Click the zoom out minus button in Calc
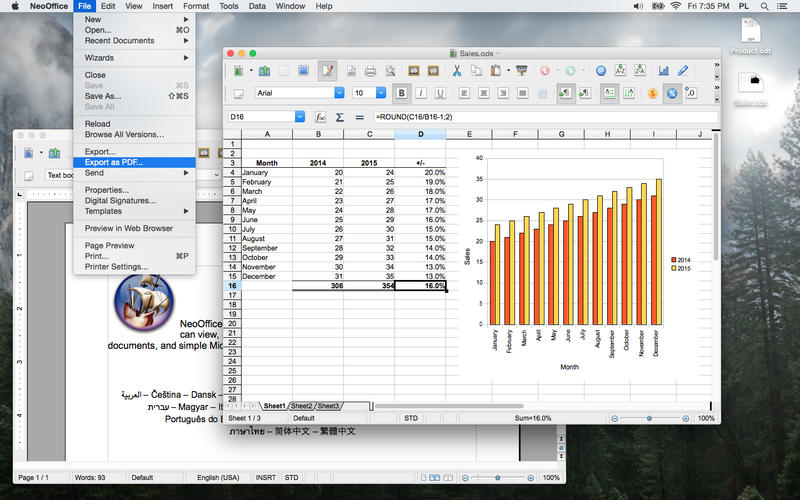The image size is (800, 500). coord(614,418)
